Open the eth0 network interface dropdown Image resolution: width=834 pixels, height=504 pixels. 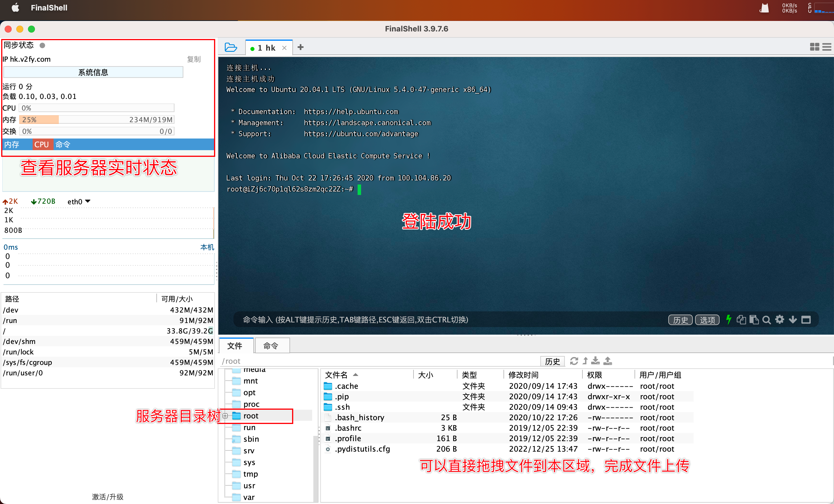tap(79, 202)
